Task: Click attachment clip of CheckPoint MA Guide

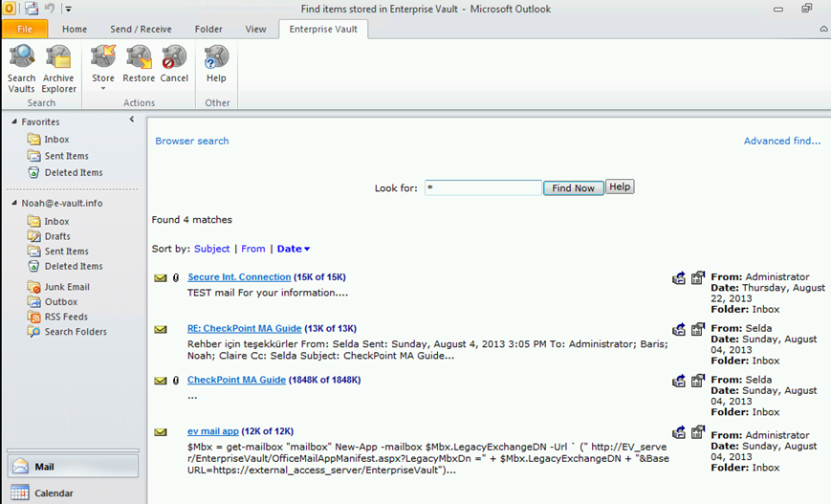Action: tap(176, 381)
